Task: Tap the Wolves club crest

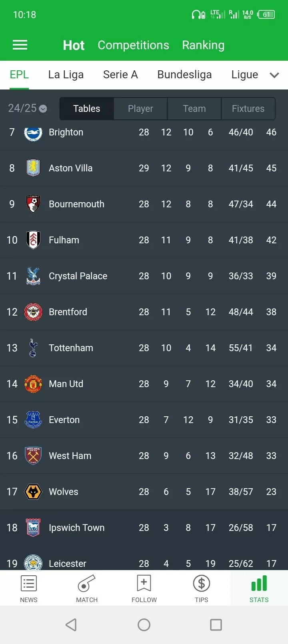Action: tap(33, 492)
